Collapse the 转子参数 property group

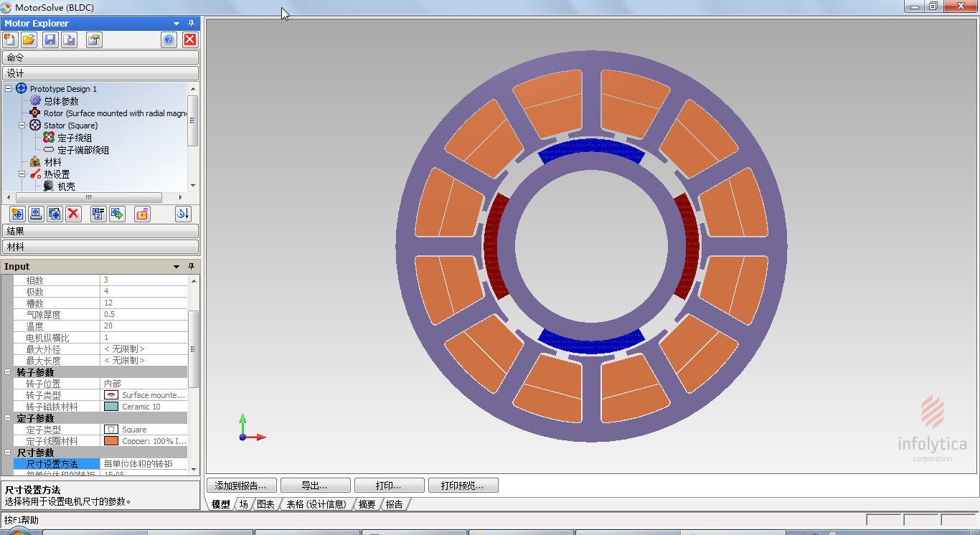8,372
